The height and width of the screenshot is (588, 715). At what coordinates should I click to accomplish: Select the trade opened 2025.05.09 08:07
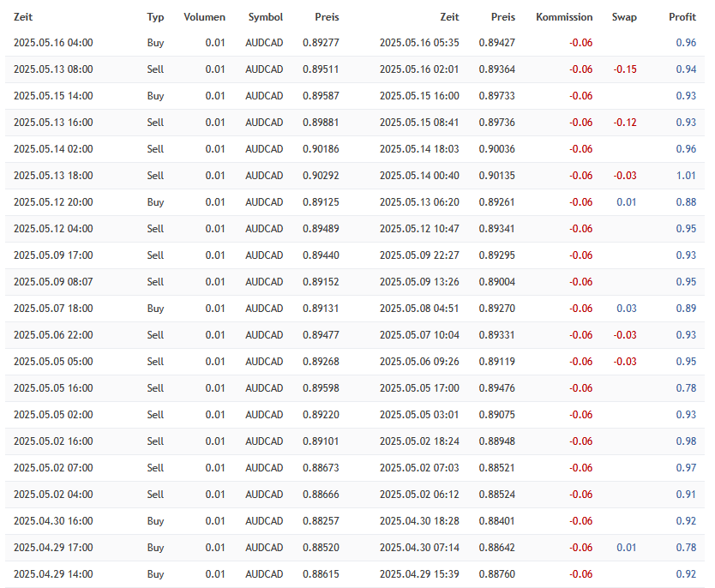355,282
